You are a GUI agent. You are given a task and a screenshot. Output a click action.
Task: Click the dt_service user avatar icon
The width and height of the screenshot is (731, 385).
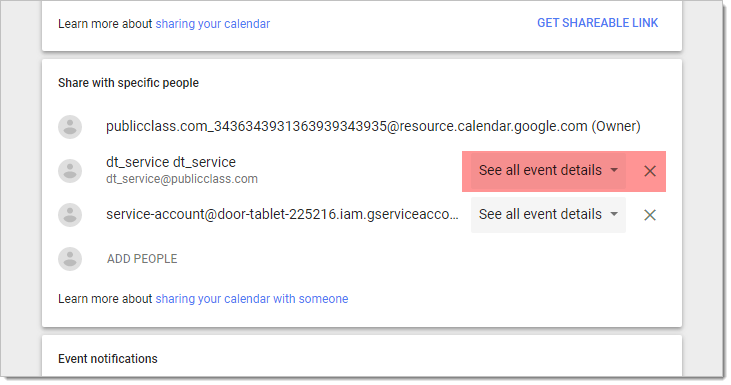[70, 171]
